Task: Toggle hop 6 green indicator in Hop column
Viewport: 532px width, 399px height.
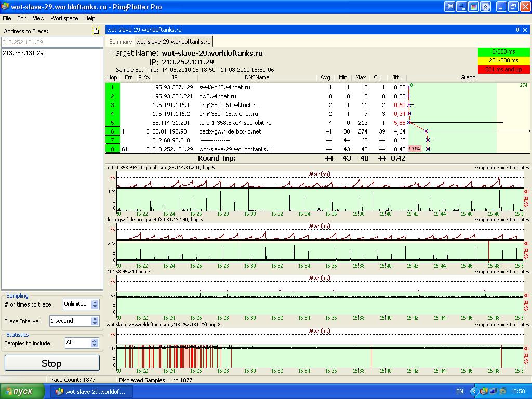Action: pos(112,131)
